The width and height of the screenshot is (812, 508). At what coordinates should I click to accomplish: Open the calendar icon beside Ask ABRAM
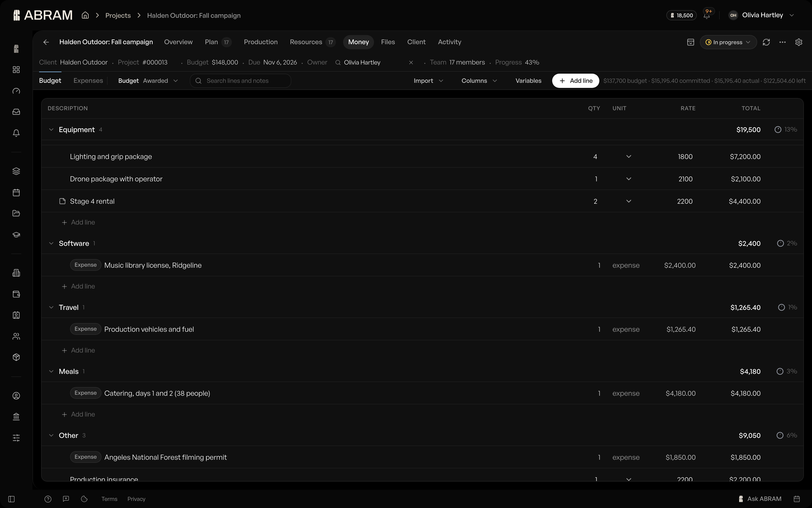(797, 499)
